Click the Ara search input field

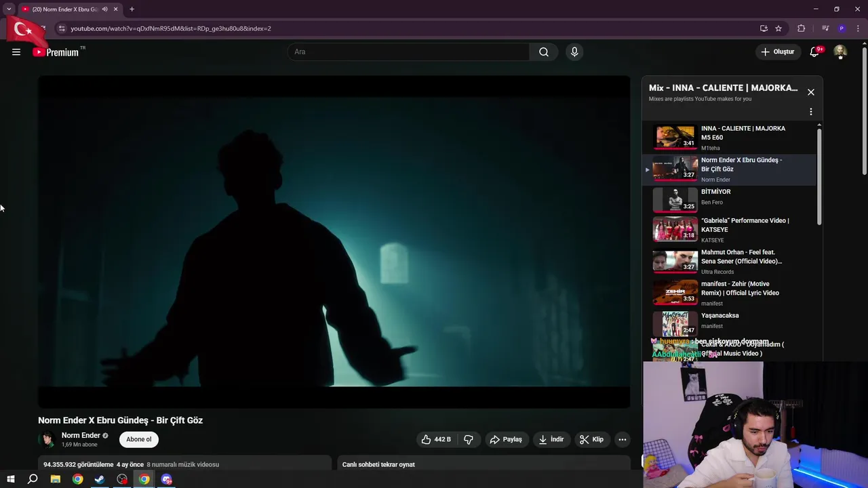[409, 52]
